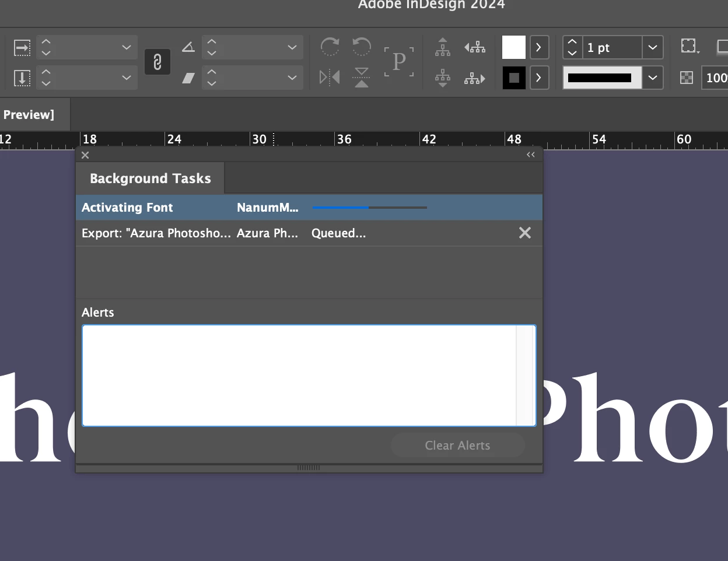Click the shear angle icon

tap(188, 78)
